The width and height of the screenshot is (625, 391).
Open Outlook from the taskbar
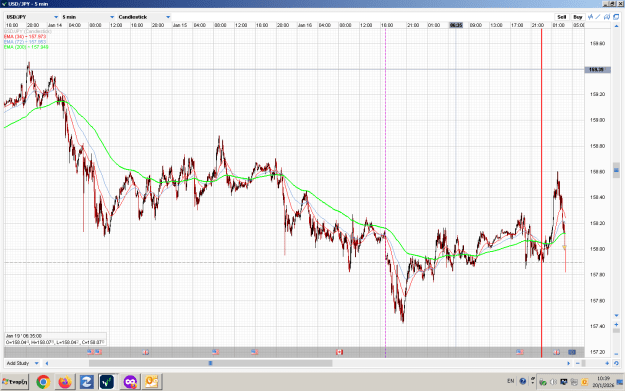pyautogui.click(x=151, y=382)
